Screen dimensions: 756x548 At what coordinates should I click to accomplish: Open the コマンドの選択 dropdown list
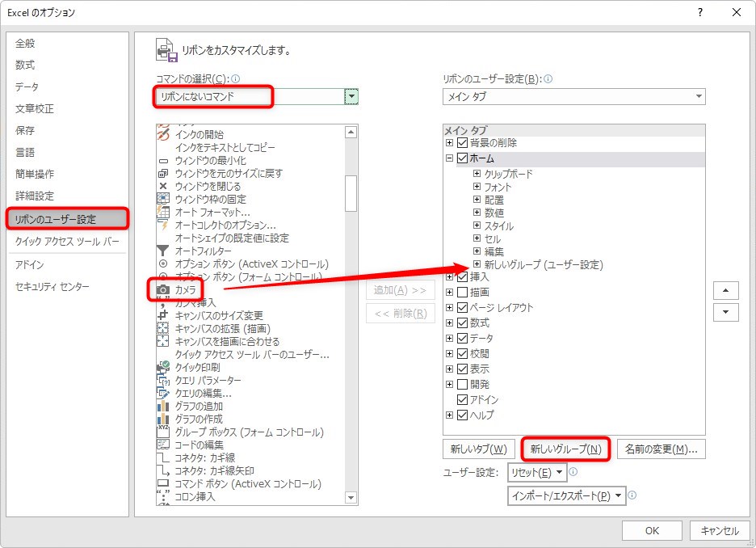coord(351,97)
